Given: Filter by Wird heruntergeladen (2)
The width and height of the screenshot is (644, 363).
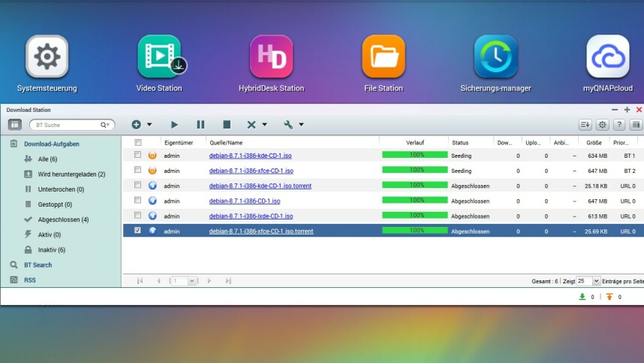Looking at the screenshot, I should pos(71,174).
